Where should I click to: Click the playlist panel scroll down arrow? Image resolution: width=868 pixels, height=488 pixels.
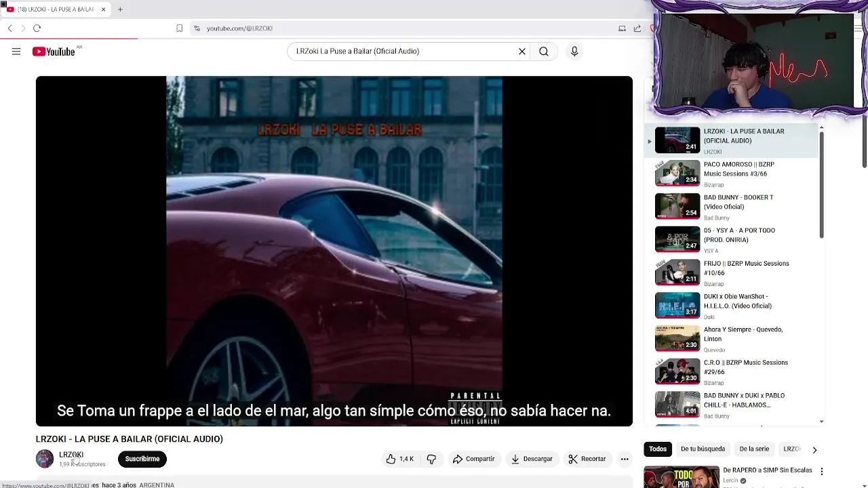pyautogui.click(x=821, y=422)
